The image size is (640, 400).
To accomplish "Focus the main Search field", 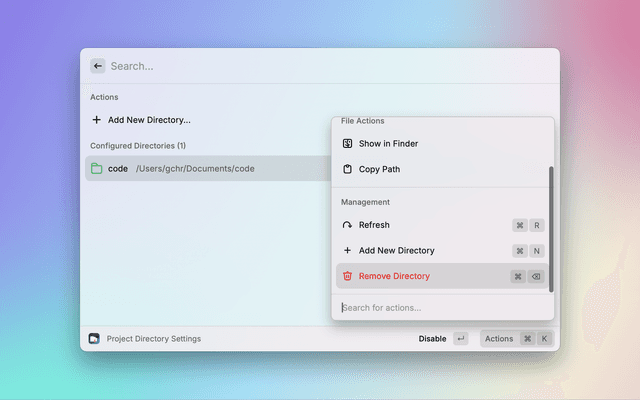I will (300, 66).
